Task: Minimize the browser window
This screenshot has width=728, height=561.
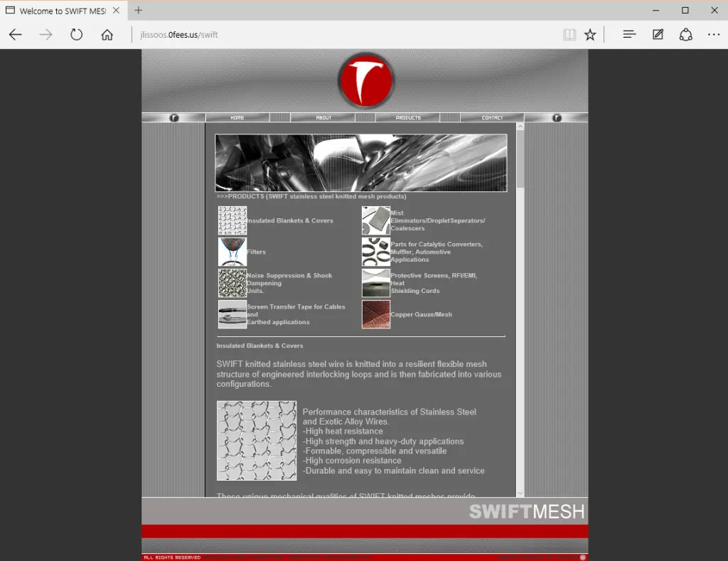Action: point(655,10)
